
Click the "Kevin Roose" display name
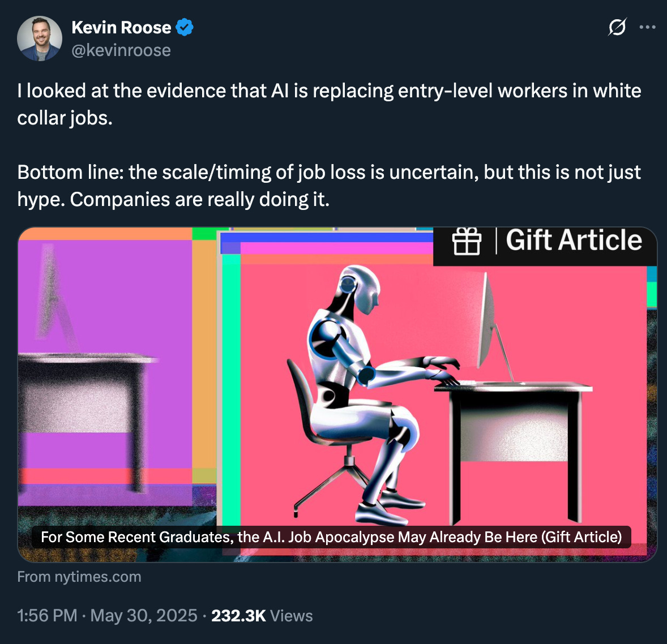click(121, 27)
